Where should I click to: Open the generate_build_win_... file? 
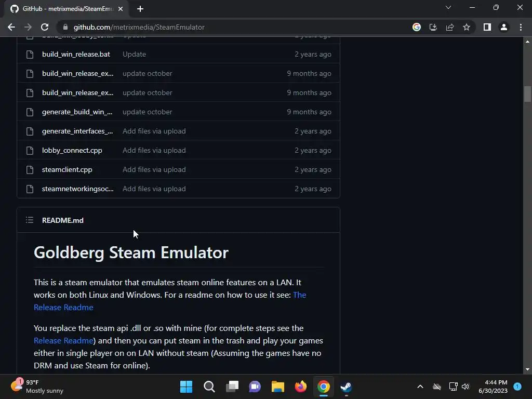tap(77, 112)
